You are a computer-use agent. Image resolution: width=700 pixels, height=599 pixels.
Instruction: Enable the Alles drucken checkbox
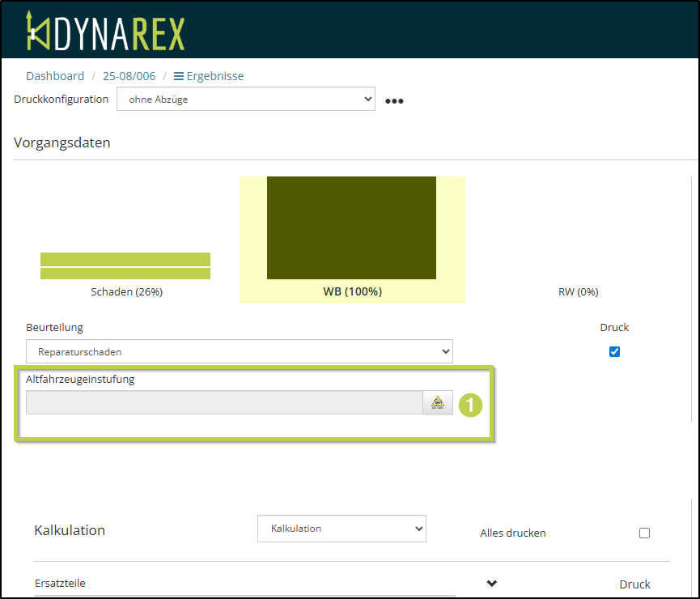(644, 533)
